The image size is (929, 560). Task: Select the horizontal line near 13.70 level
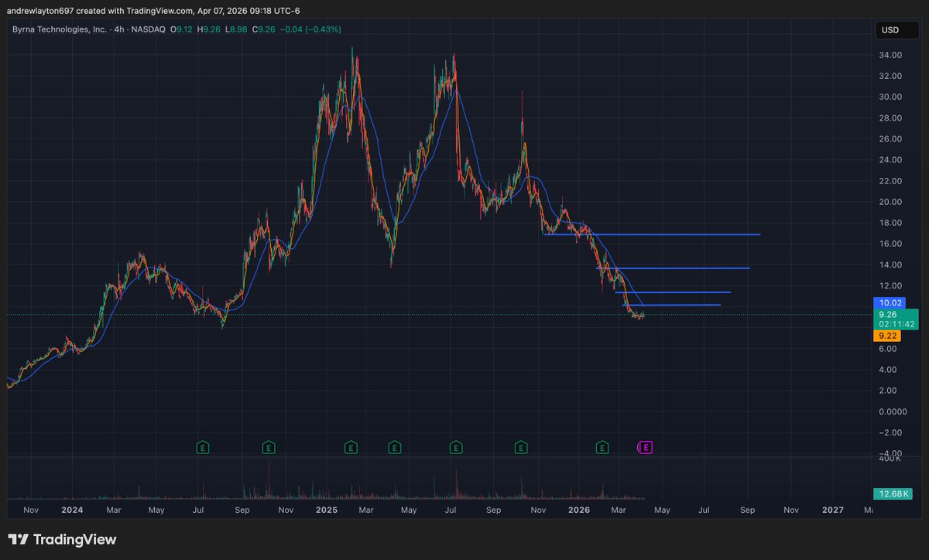point(673,268)
